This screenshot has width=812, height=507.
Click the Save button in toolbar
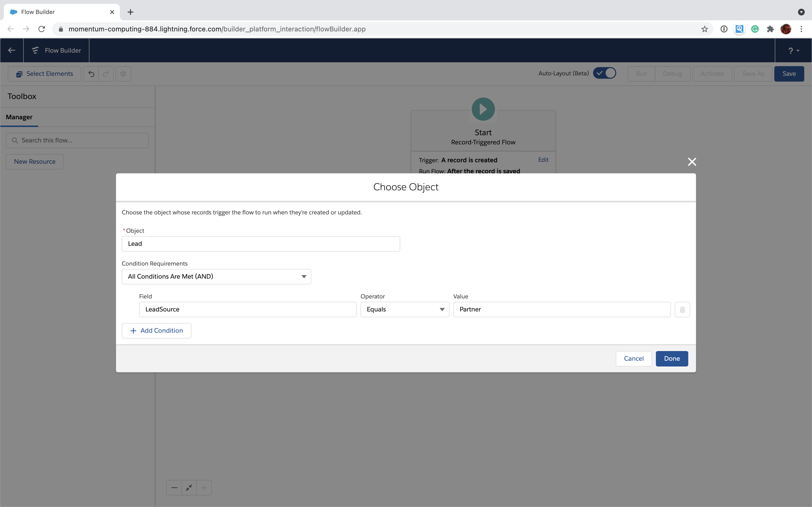pos(790,73)
